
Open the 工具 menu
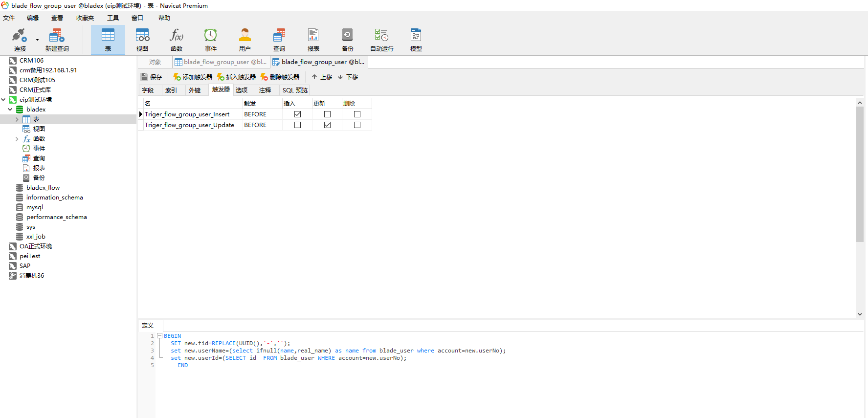[113, 18]
